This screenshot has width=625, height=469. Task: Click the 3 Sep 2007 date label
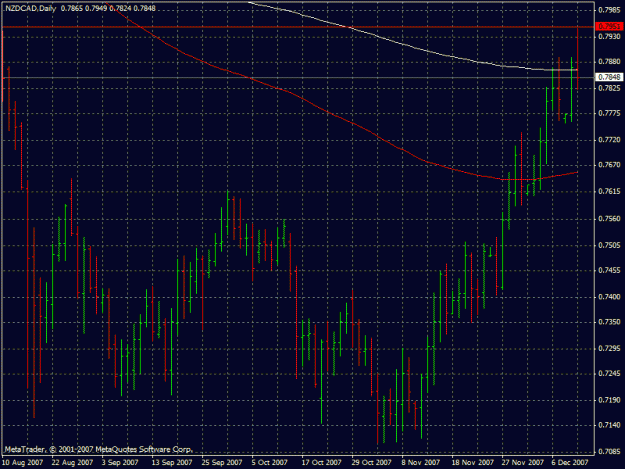click(120, 463)
